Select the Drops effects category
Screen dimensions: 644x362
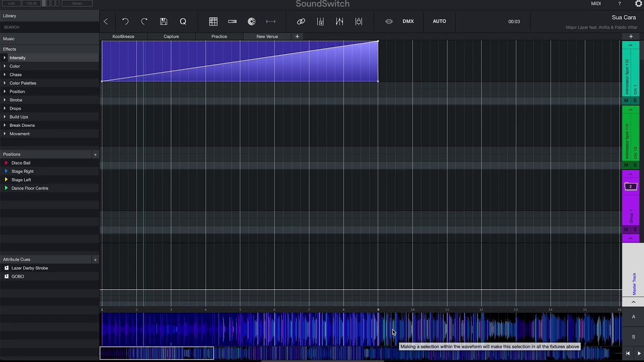point(15,109)
